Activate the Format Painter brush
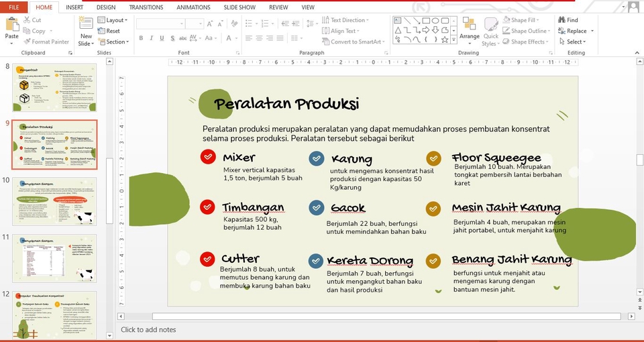Screen dimensions: 644x342 click(x=46, y=42)
